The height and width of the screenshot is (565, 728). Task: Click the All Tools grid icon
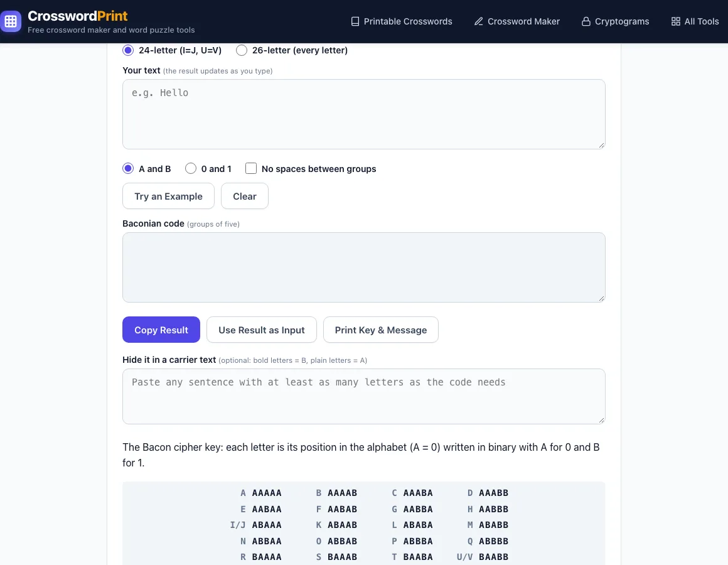click(675, 21)
